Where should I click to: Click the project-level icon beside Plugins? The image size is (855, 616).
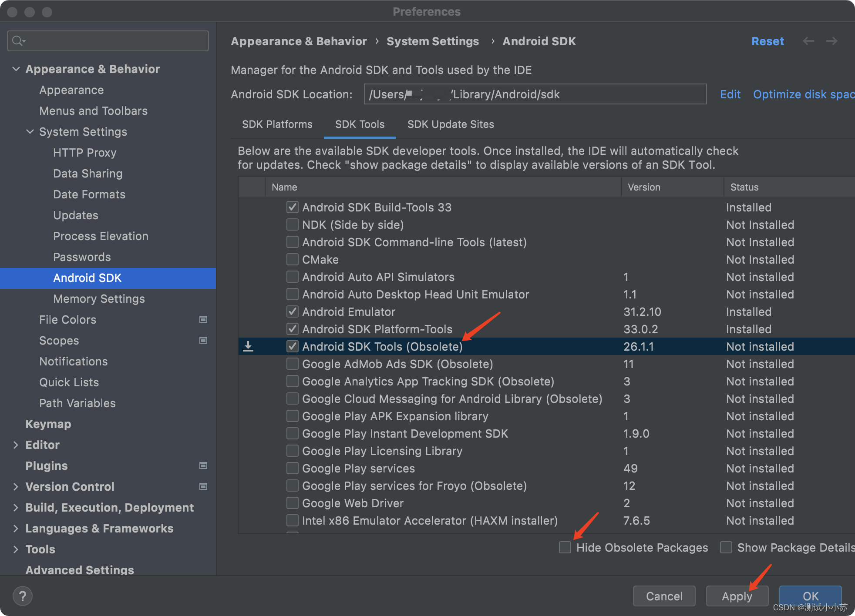pos(203,466)
